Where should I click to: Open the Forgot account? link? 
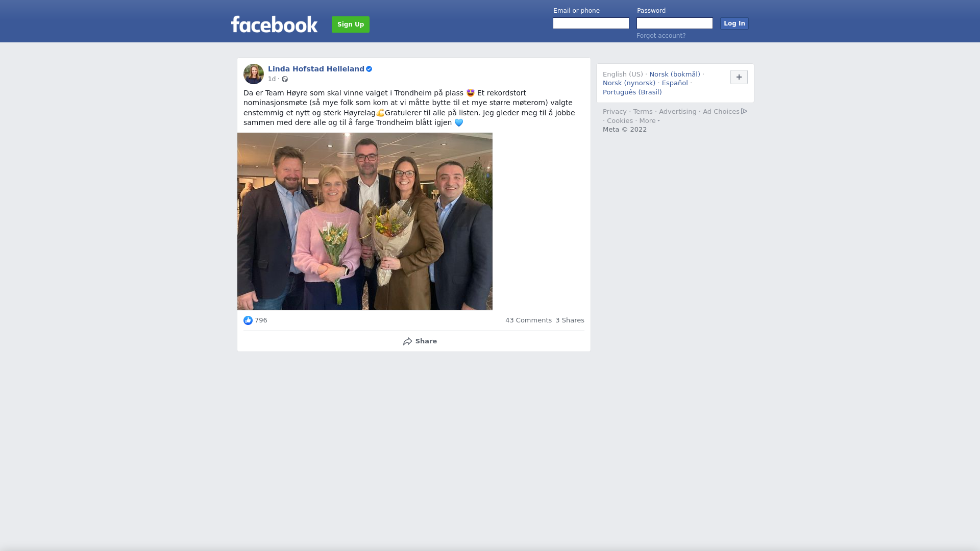coord(661,36)
